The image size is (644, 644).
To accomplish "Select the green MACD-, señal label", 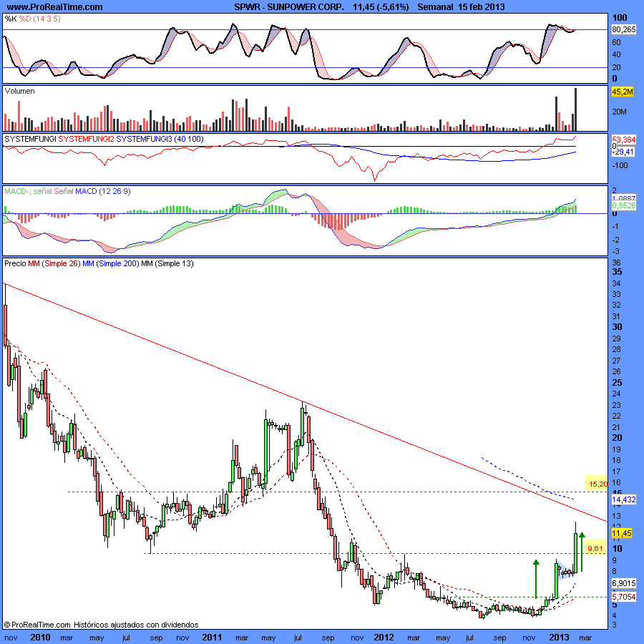I will [29, 191].
